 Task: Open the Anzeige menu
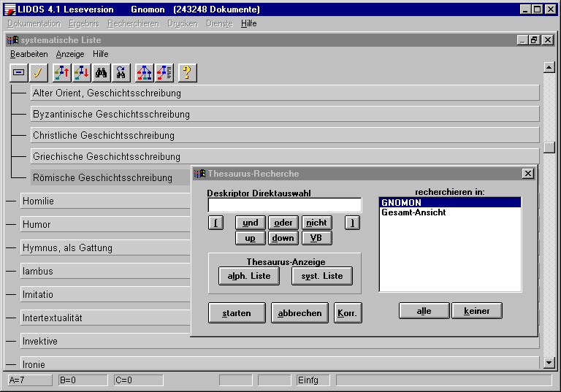click(70, 54)
